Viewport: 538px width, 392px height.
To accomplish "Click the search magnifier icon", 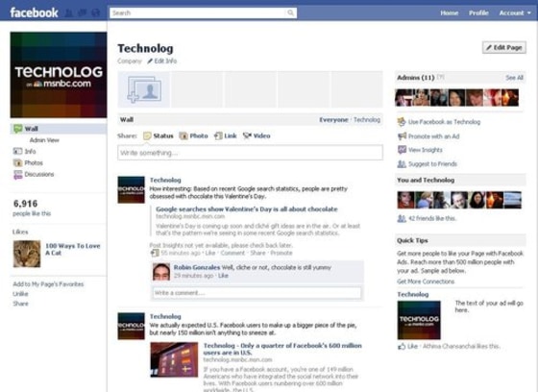I will [290, 12].
